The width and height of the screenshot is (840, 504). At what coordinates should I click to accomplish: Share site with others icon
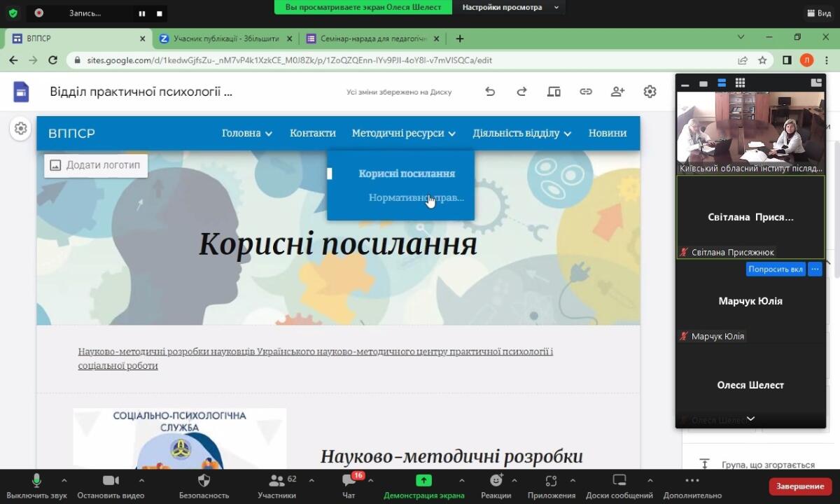tap(617, 92)
